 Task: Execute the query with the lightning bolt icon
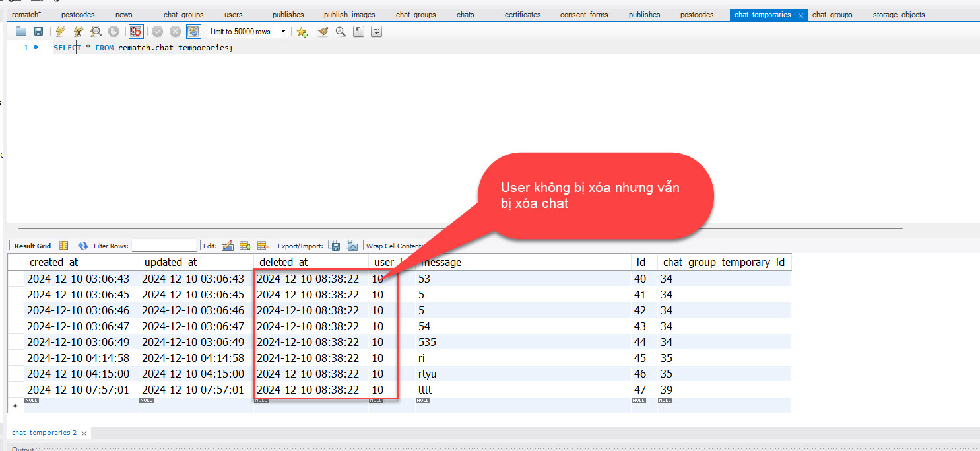[x=61, y=32]
